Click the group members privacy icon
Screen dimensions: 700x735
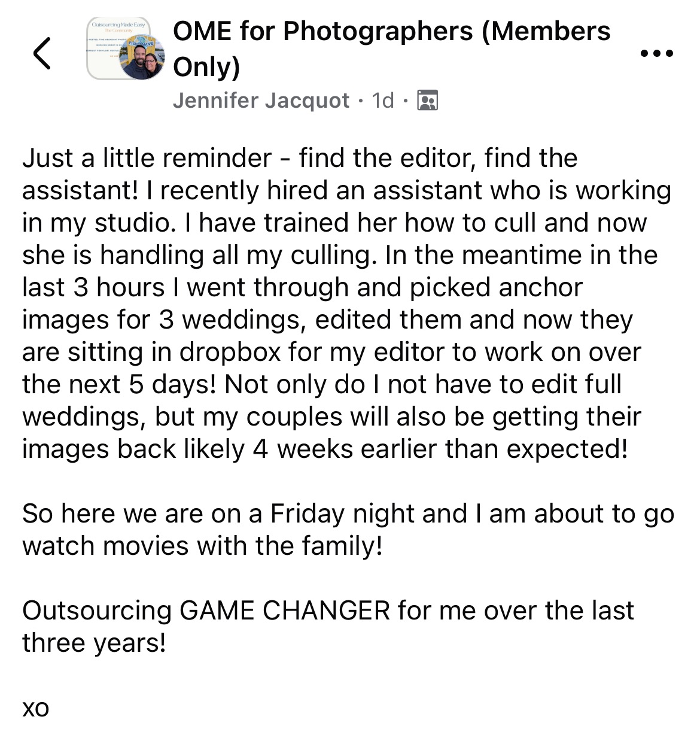click(427, 101)
